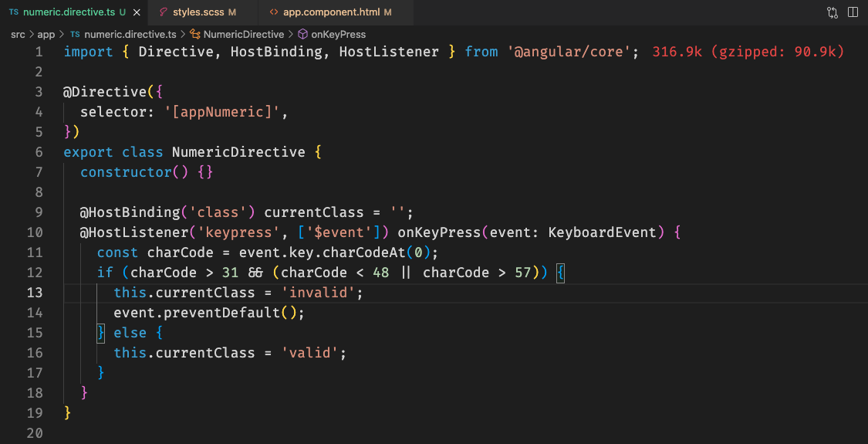Split the editor to the right

pos(853,13)
